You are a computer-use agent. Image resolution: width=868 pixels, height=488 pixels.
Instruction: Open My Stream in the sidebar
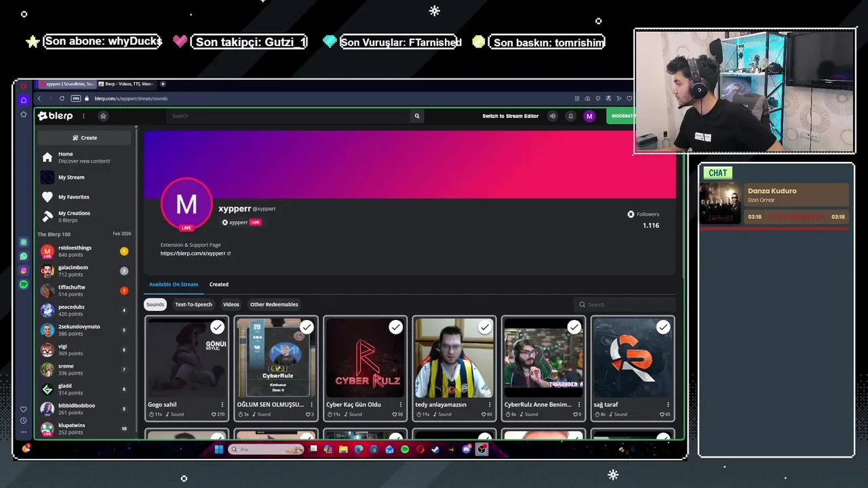[85, 178]
